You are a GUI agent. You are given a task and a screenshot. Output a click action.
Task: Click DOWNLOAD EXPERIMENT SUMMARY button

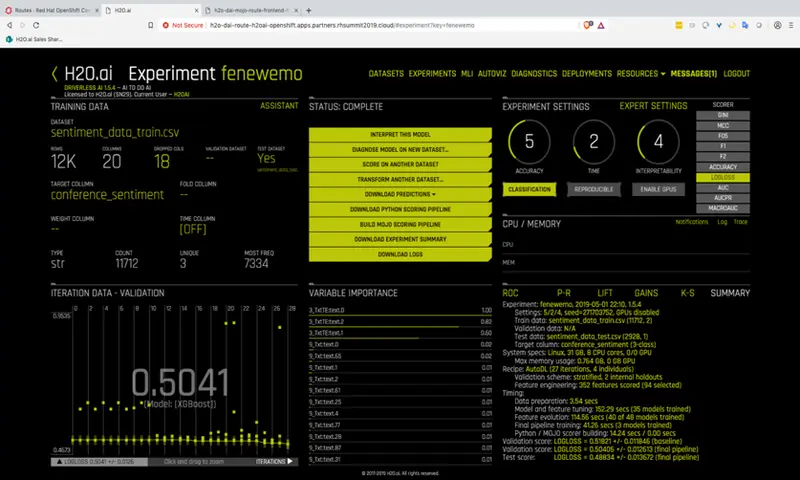coord(400,239)
